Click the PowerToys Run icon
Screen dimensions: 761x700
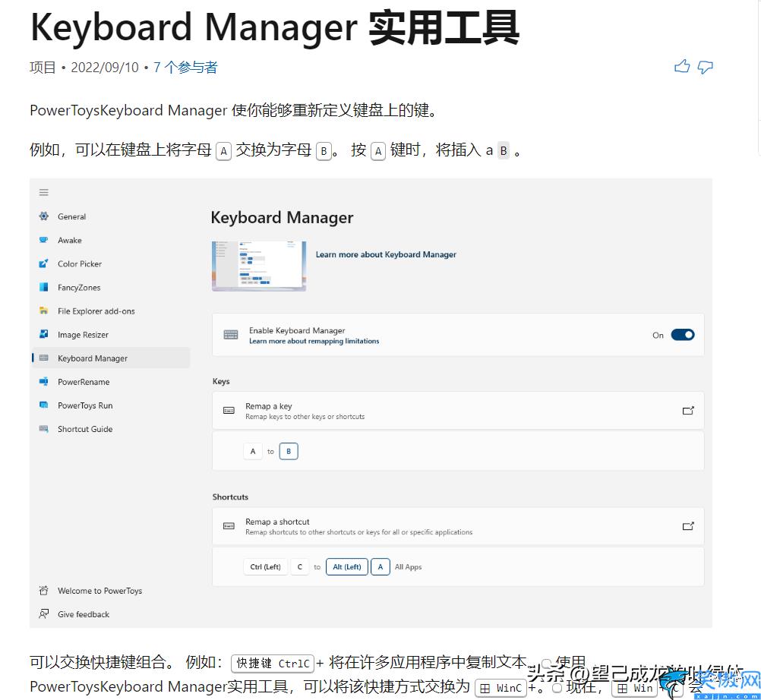[44, 405]
